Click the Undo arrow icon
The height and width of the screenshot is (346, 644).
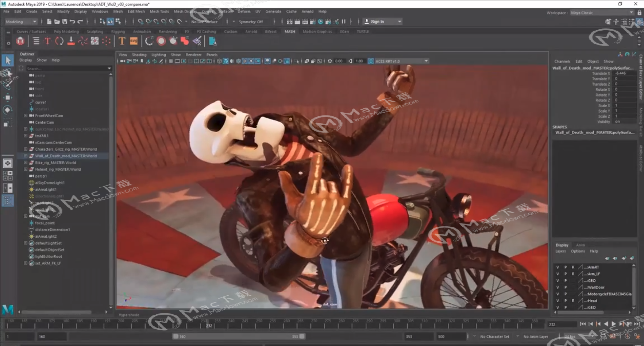point(72,22)
